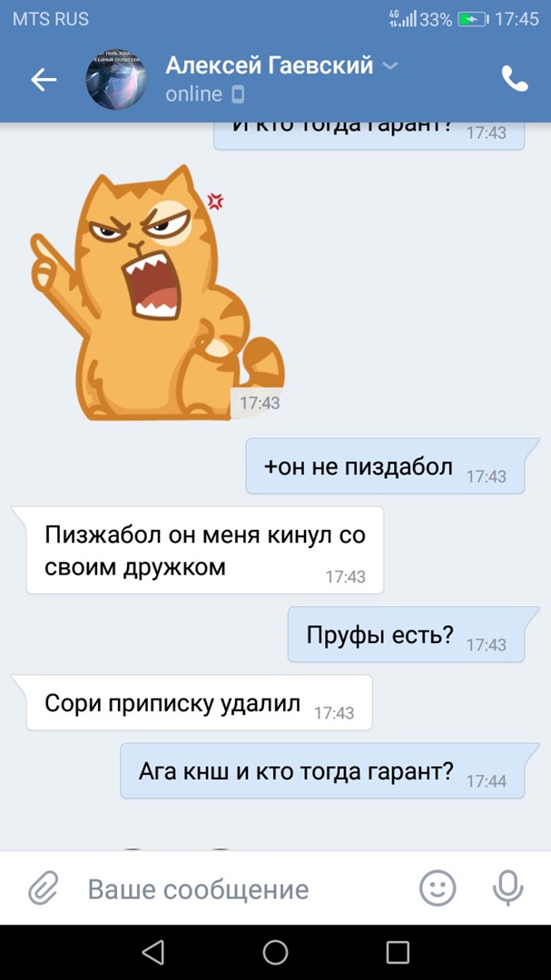Image resolution: width=551 pixels, height=980 pixels.
Task: Open recent apps with the square button
Action: tap(398, 952)
